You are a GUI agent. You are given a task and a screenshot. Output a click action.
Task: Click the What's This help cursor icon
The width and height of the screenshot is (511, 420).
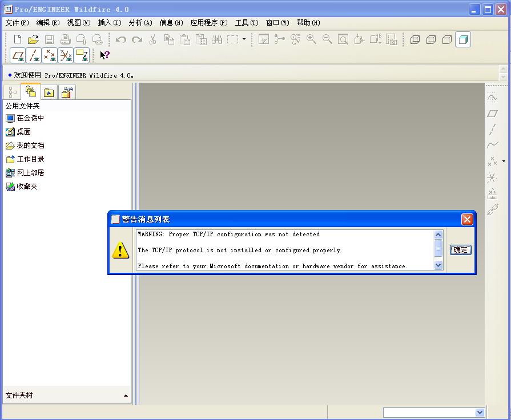pos(104,55)
